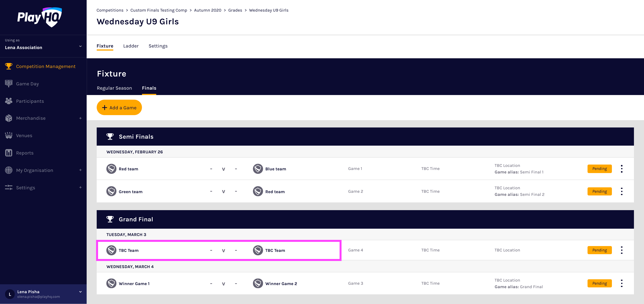
Task: Click the Participants people icon
Action: point(9,101)
